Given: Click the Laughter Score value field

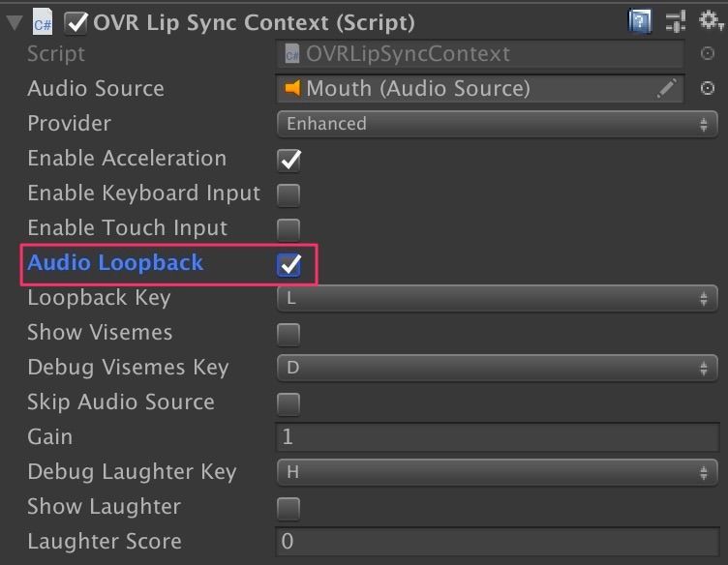Looking at the screenshot, I should (x=498, y=542).
